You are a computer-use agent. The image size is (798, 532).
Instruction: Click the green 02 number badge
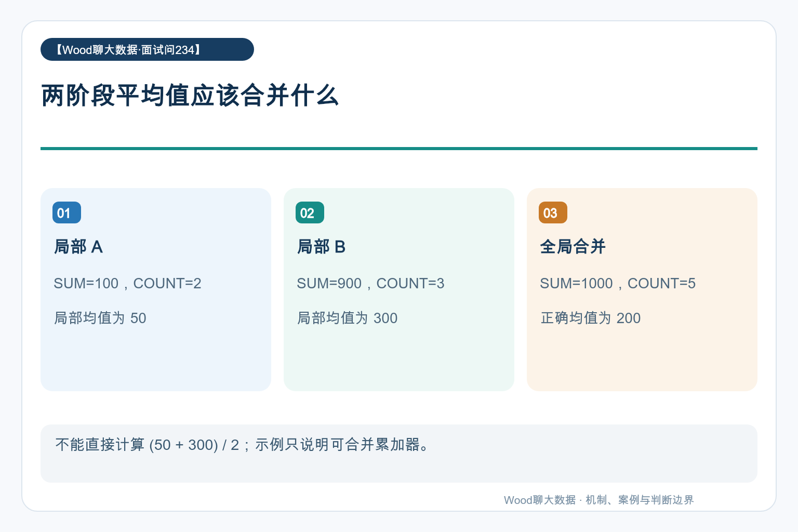(x=310, y=212)
